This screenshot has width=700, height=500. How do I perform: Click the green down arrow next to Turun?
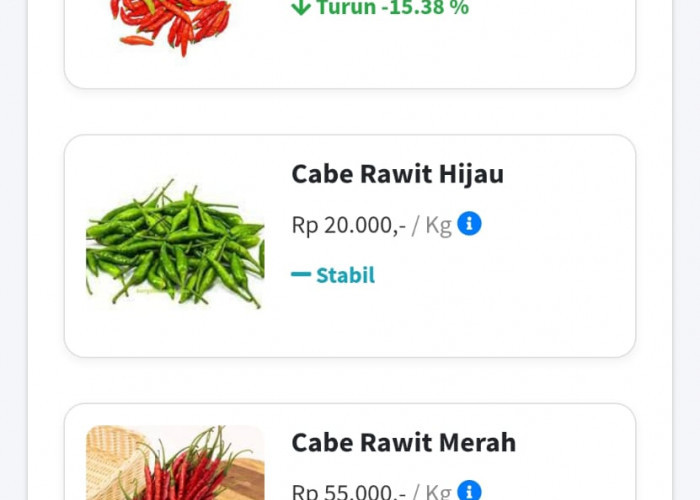pos(301,8)
